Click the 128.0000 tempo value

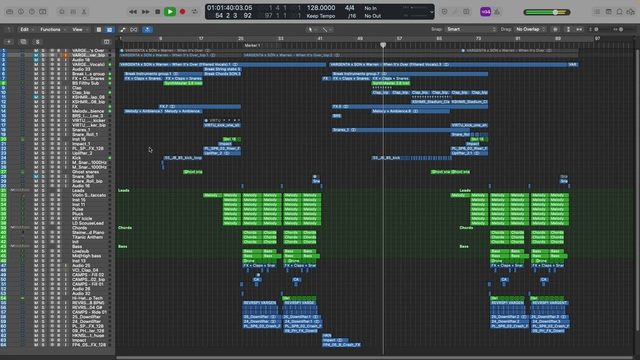[x=321, y=8]
